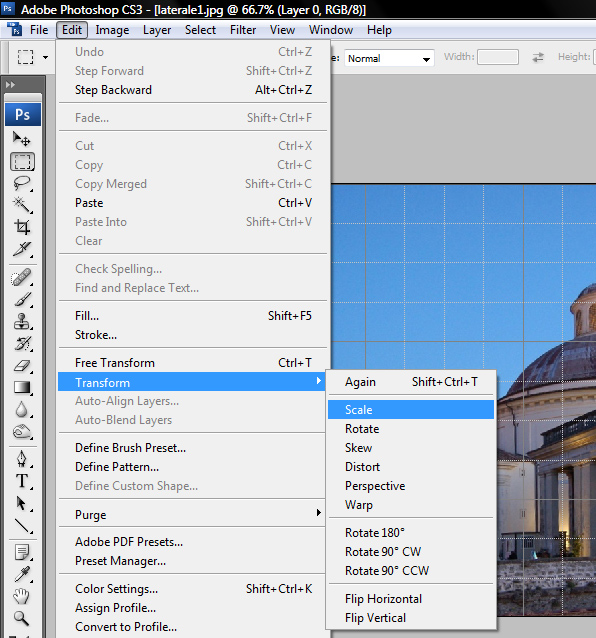Select the Dodge tool

22,431
